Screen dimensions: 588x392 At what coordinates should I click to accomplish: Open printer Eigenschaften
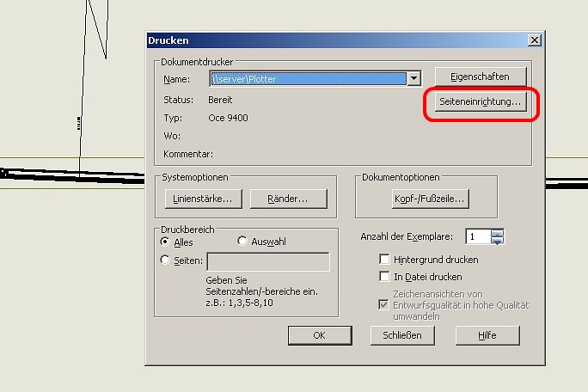[x=481, y=77]
